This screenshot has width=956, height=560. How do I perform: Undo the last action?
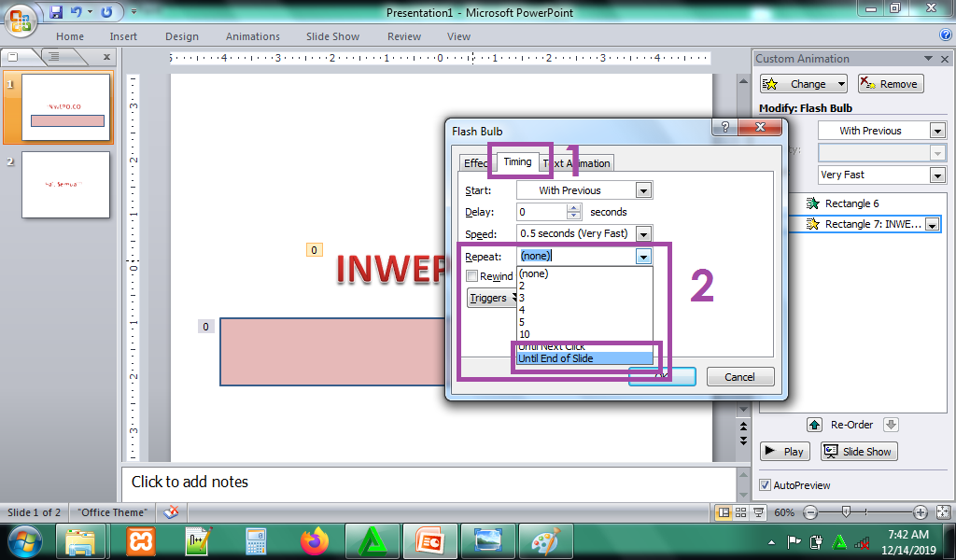pyautogui.click(x=77, y=11)
